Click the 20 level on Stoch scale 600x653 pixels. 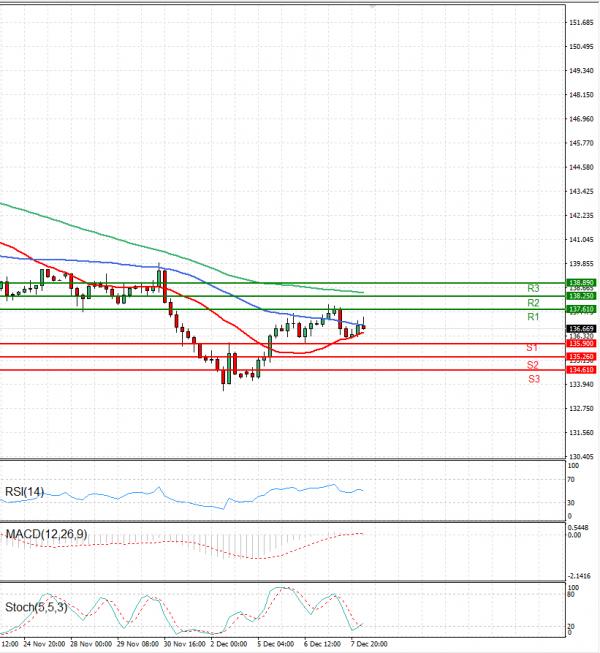(571, 626)
